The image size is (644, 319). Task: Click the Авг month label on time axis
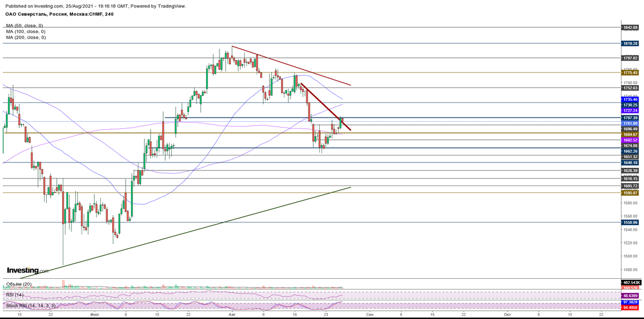point(232,315)
